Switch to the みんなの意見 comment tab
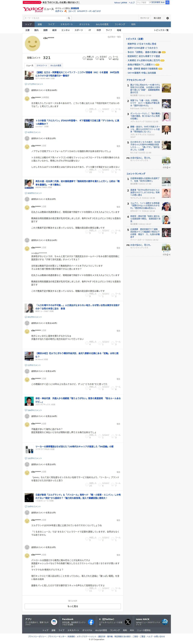Image resolution: width=193 pixels, height=644 pixels. 56,65
